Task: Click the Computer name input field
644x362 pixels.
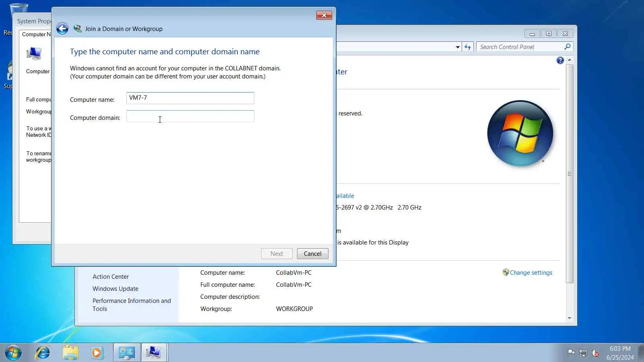Action: pos(190,98)
